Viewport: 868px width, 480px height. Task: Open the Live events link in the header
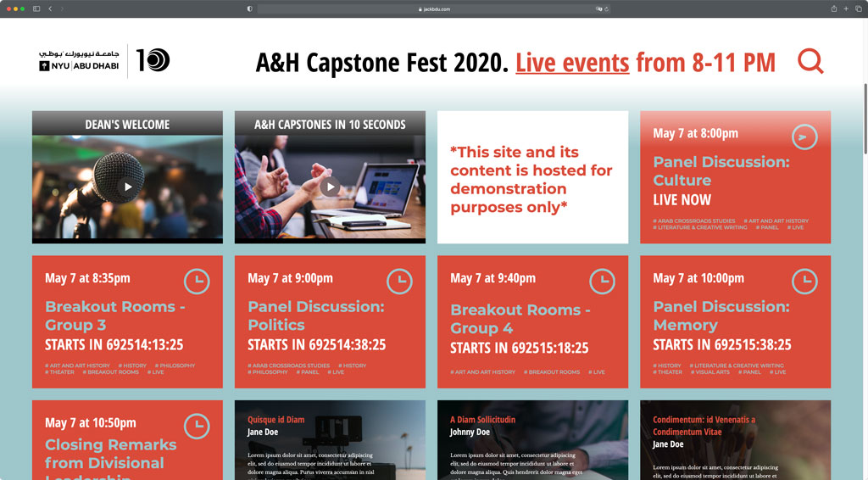pyautogui.click(x=572, y=62)
